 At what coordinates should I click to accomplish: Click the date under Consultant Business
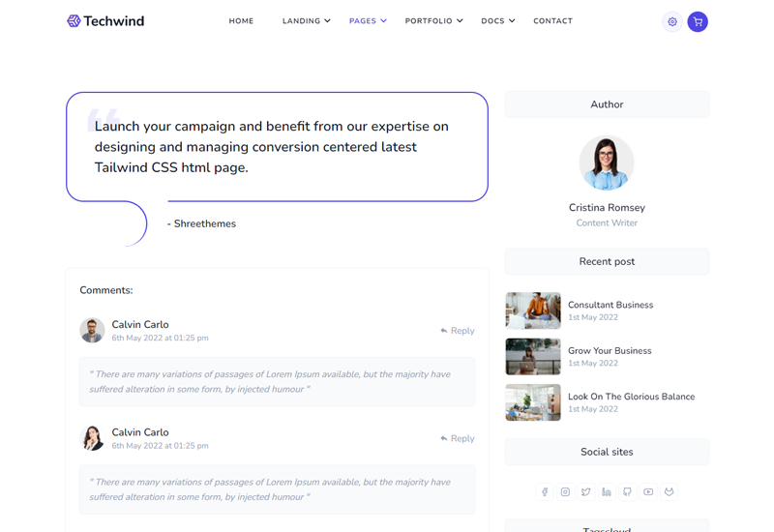coord(593,317)
